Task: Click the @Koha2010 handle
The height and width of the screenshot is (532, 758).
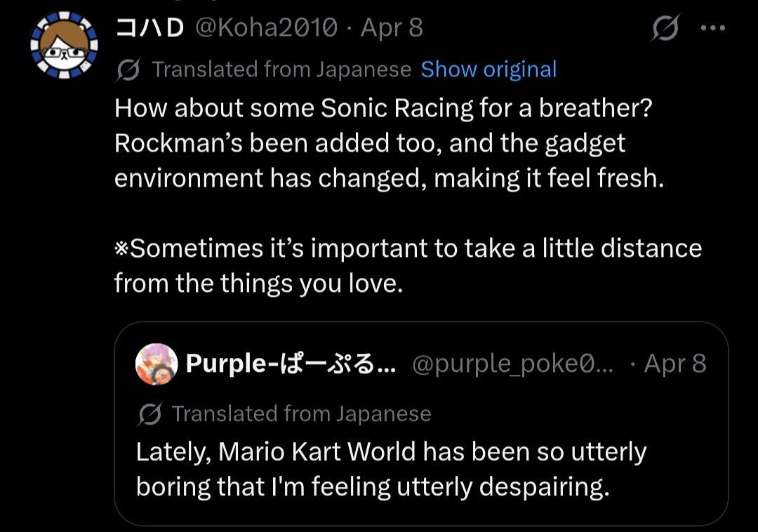Action: (x=265, y=28)
